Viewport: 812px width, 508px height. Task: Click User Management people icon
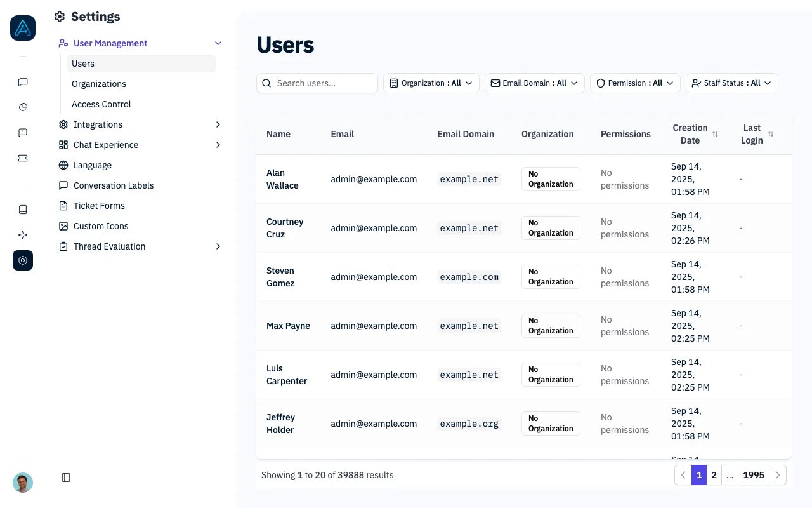click(63, 43)
